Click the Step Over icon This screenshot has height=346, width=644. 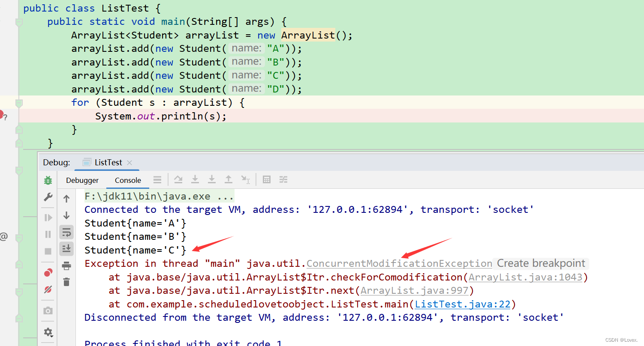coord(178,180)
